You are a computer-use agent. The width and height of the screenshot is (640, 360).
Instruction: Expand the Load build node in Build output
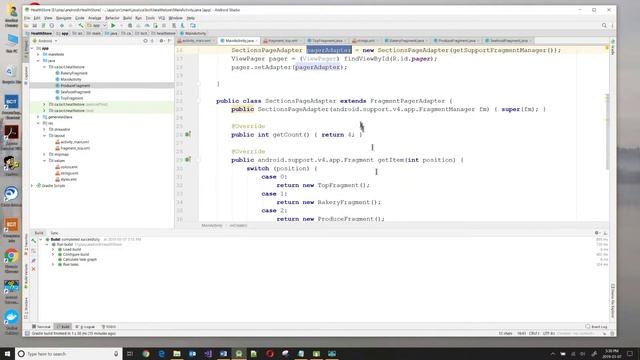[x=53, y=249]
